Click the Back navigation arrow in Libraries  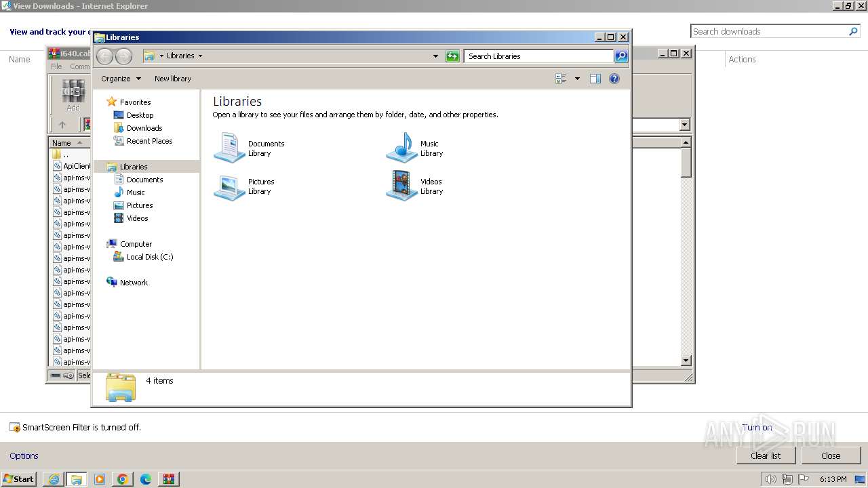pyautogui.click(x=105, y=56)
